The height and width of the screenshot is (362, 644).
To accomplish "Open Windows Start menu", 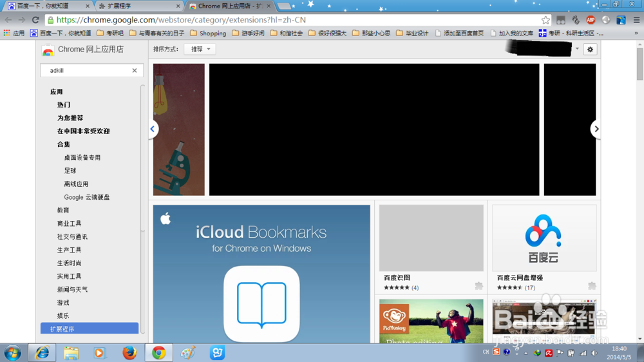I will click(12, 353).
